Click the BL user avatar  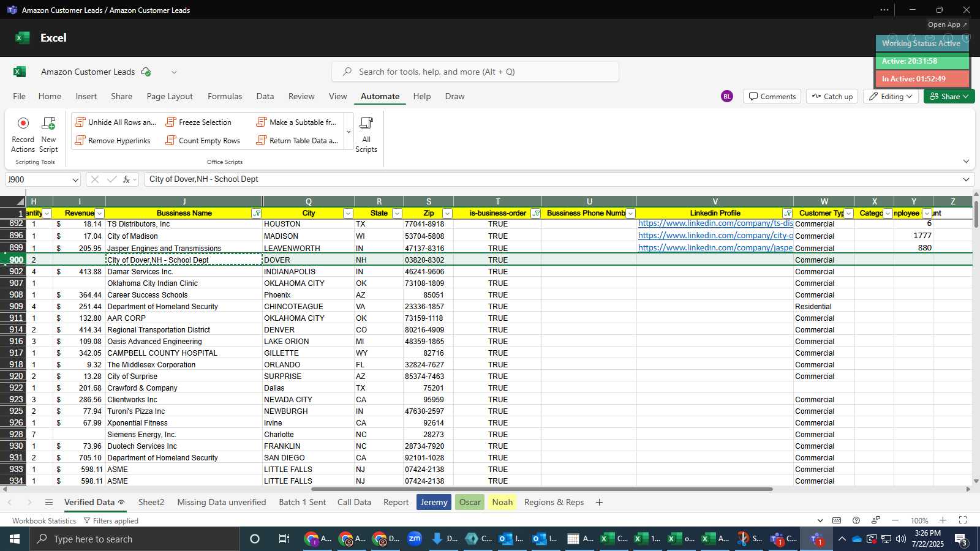coord(727,97)
